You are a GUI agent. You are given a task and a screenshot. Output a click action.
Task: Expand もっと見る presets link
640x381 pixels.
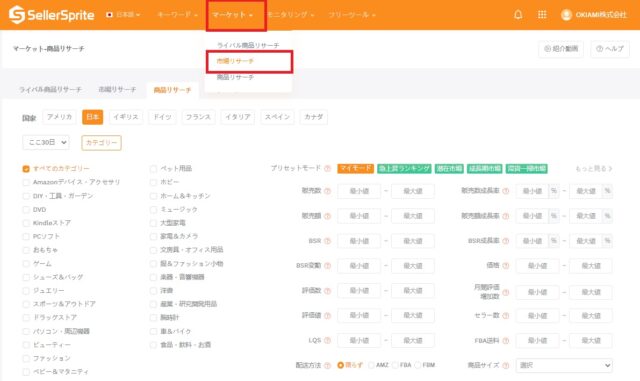pos(593,169)
